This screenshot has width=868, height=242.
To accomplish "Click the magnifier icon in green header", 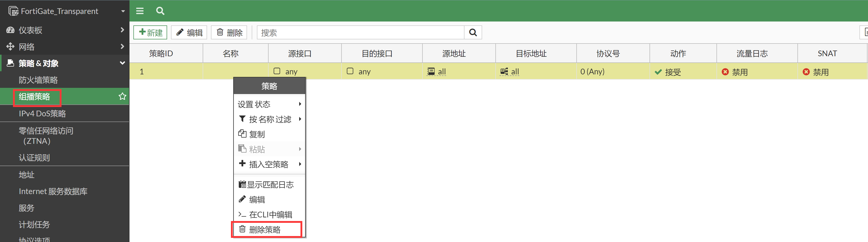I will click(160, 11).
